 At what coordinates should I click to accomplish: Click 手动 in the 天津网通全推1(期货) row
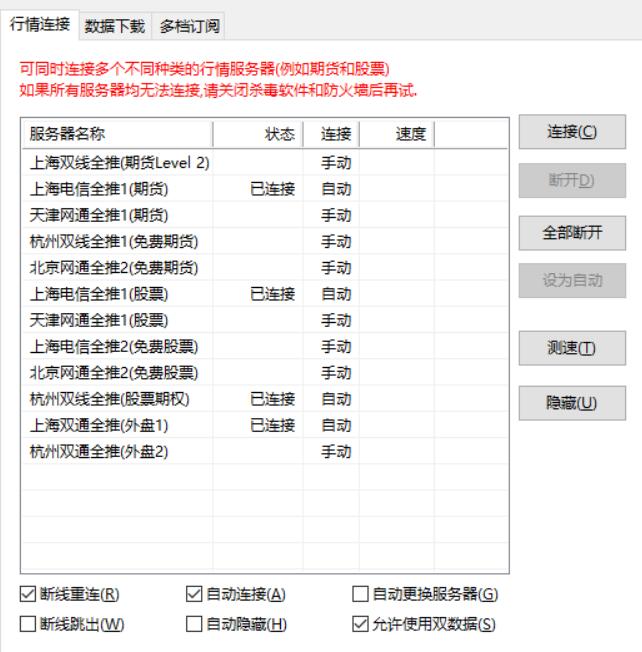click(336, 215)
